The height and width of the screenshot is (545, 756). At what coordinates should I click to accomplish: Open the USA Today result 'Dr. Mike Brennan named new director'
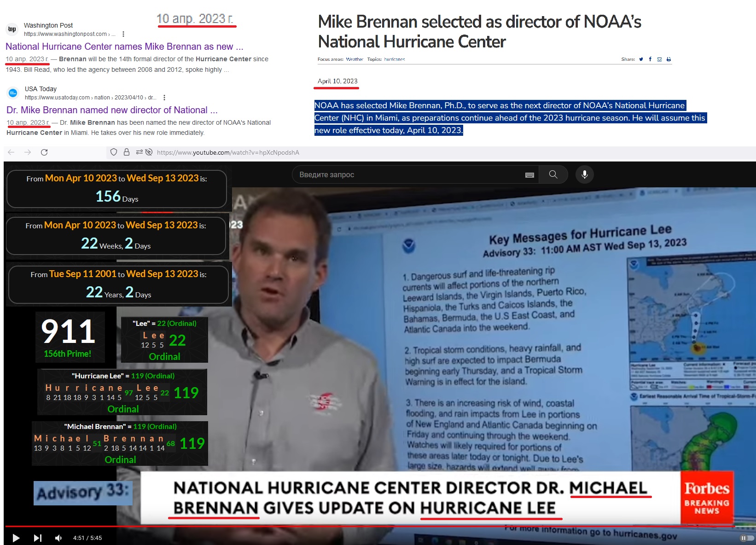point(112,110)
